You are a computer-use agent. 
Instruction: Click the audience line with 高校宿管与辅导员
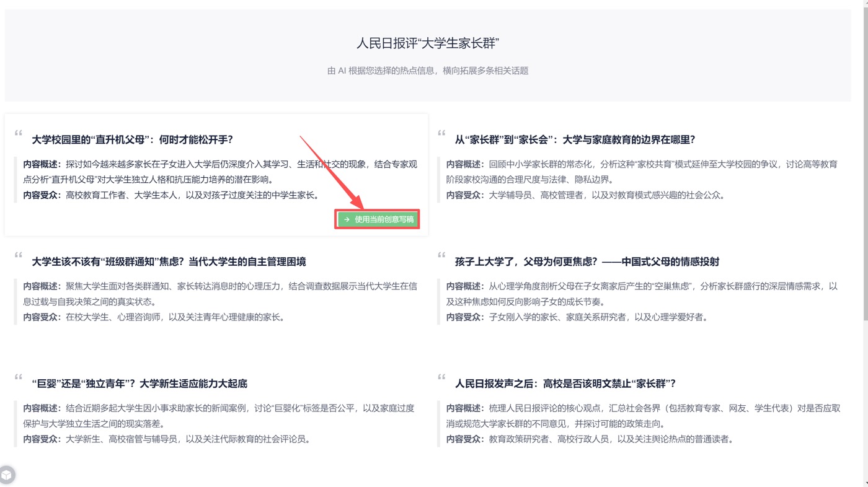(x=168, y=439)
